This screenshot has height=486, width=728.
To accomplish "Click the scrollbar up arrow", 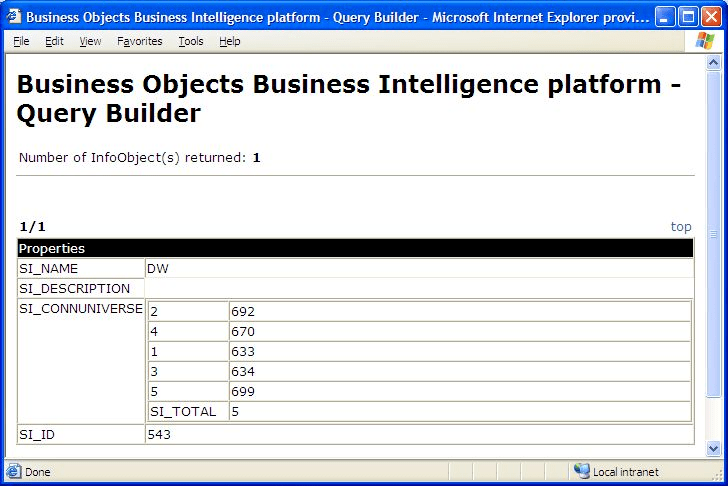I will [x=713, y=62].
